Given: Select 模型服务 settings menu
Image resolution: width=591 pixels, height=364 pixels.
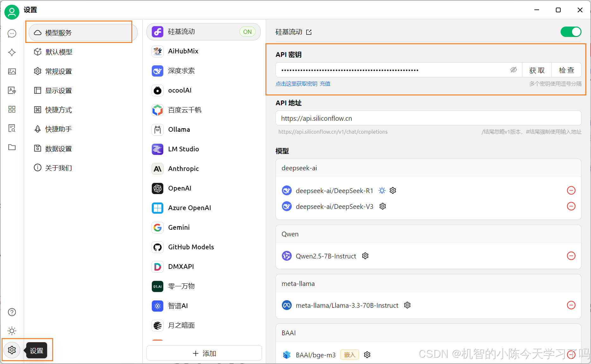Looking at the screenshot, I should click(83, 33).
